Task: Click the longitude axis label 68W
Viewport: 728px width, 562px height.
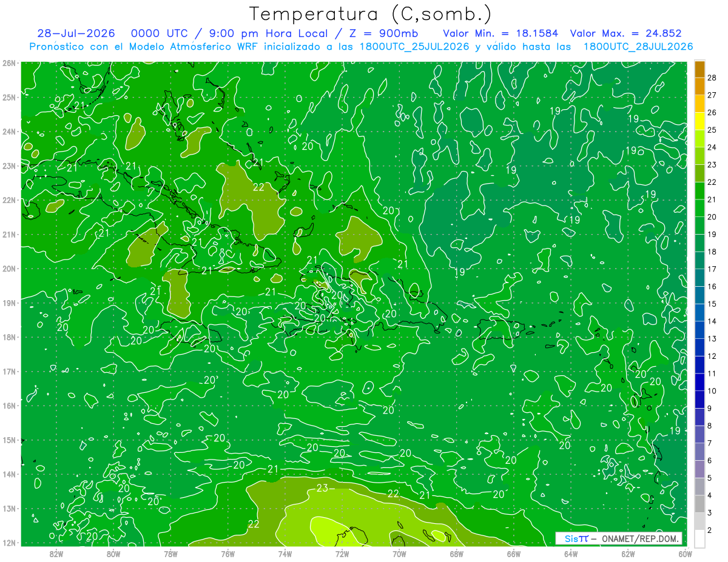Action: click(456, 554)
